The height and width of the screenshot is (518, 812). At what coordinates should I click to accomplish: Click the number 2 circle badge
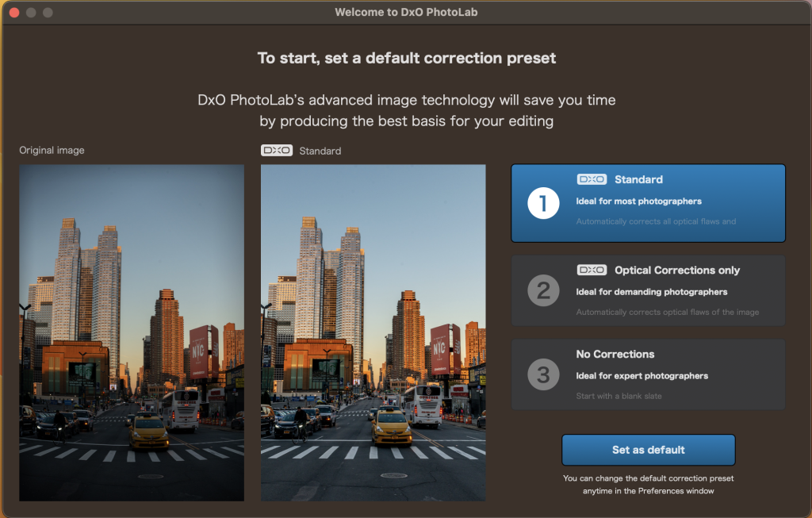543,290
